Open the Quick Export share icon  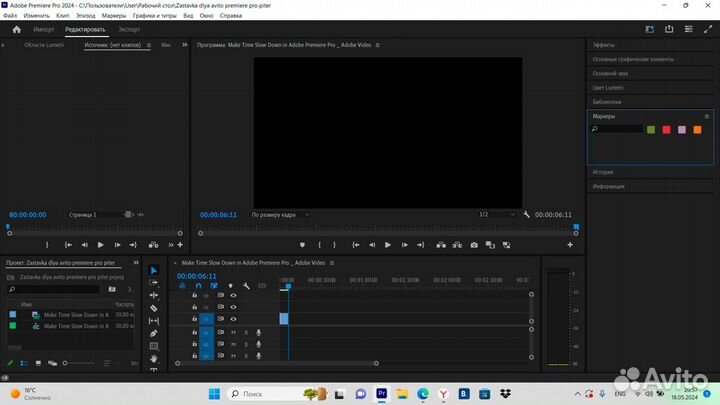[669, 29]
